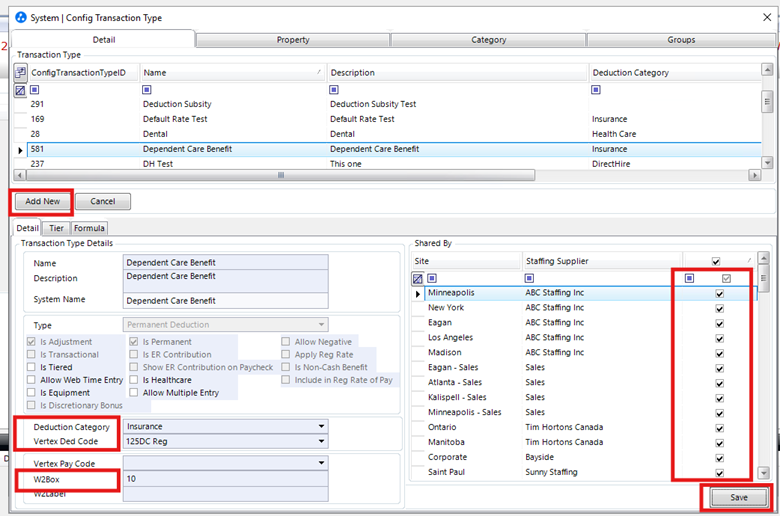
Task: Enable the Is Tiered checkbox
Action: (31, 367)
